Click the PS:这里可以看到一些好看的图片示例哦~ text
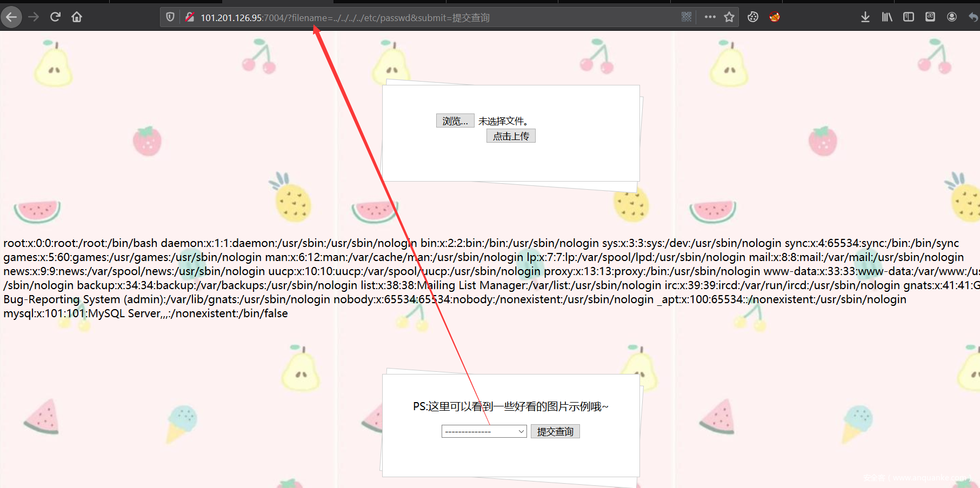Image resolution: width=980 pixels, height=488 pixels. coord(511,406)
